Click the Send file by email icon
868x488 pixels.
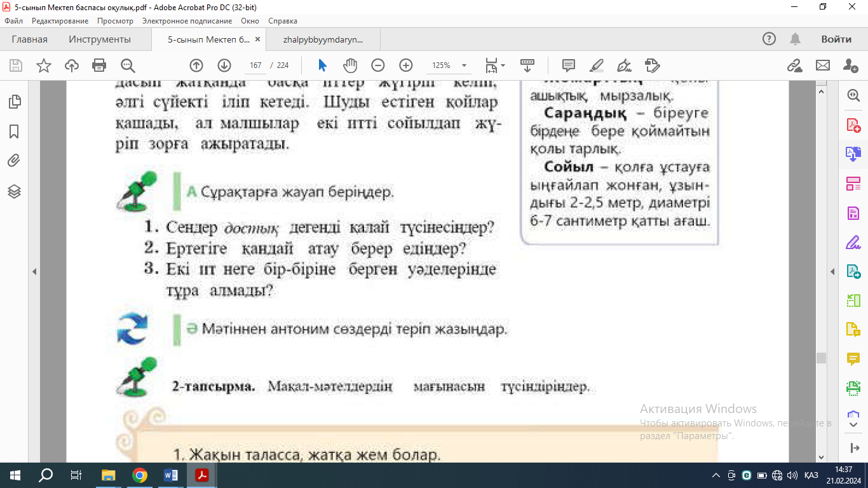coord(823,65)
